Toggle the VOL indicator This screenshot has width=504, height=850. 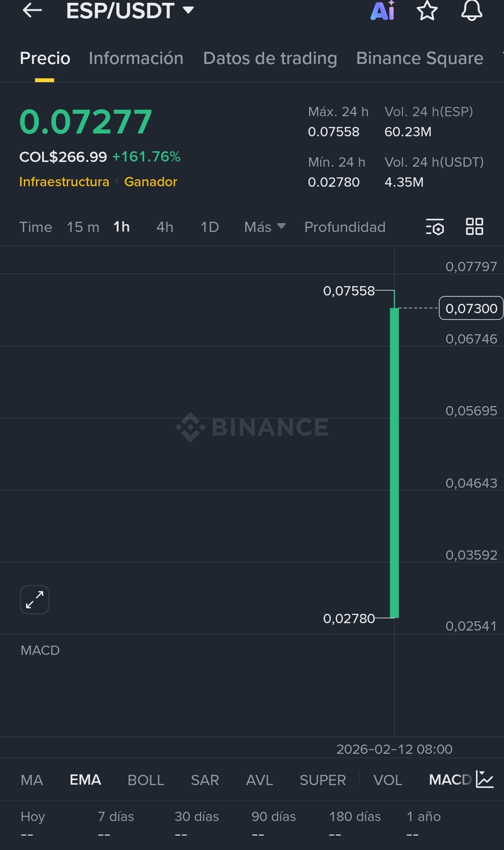click(x=387, y=780)
